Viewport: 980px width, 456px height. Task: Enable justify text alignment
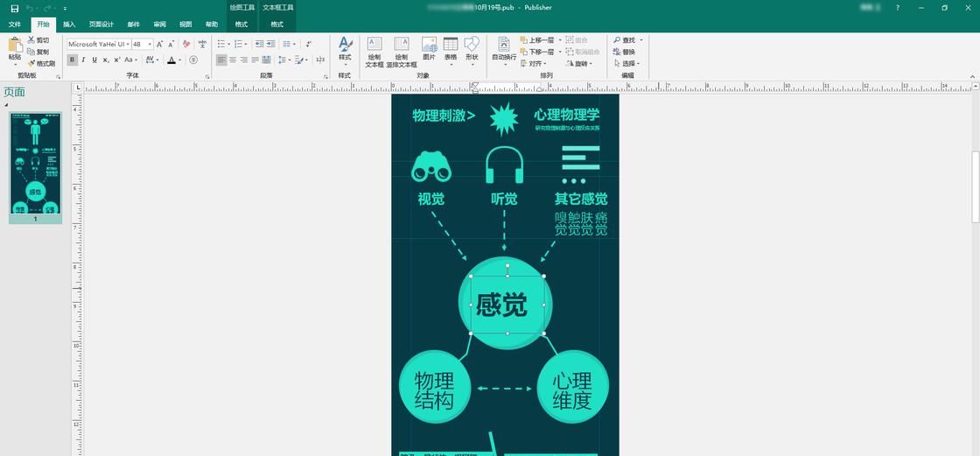255,60
